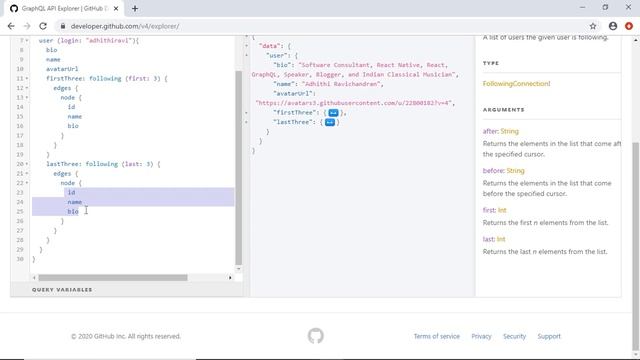
Task: Open String type for the before argument
Action: (515, 171)
